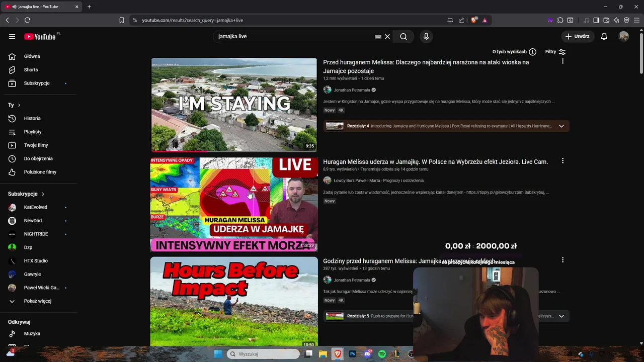Viewport: 644px width, 362px height.
Task: Open Windows Start menu
Action: point(218,354)
